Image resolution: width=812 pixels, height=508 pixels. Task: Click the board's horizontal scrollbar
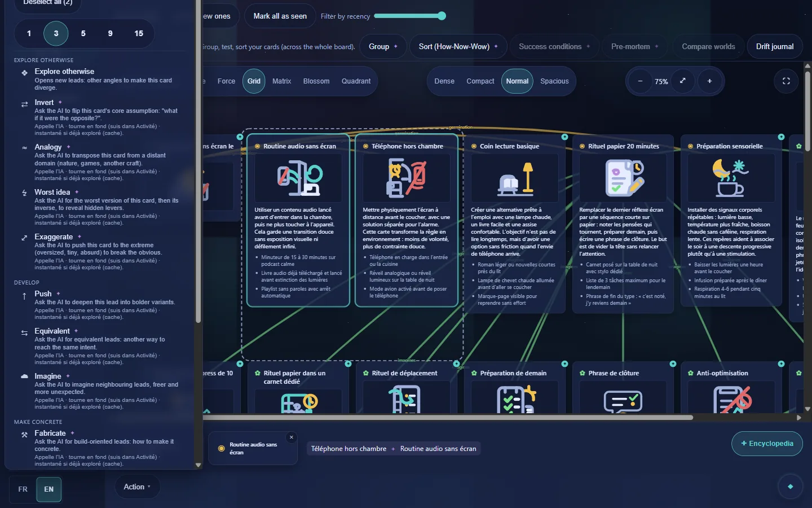point(448,418)
